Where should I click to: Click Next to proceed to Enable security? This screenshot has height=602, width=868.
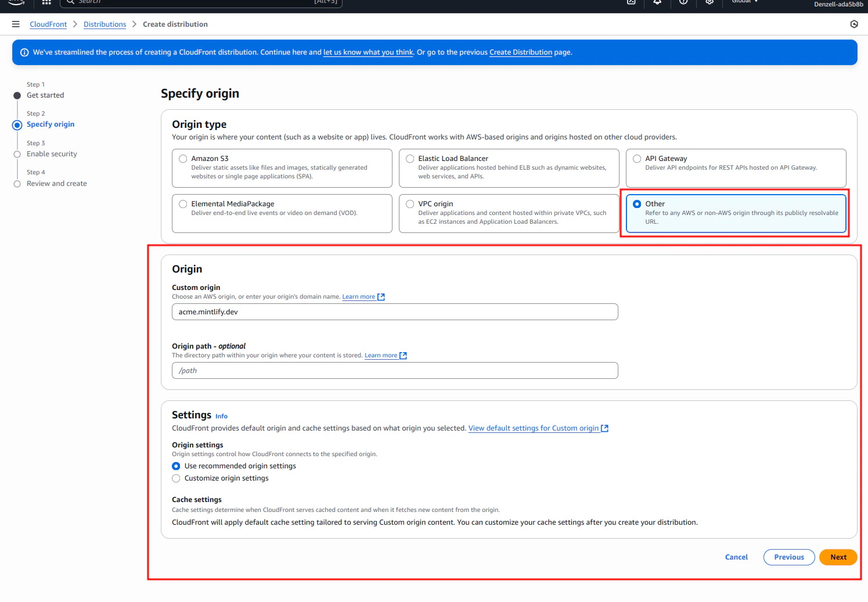[x=838, y=557]
